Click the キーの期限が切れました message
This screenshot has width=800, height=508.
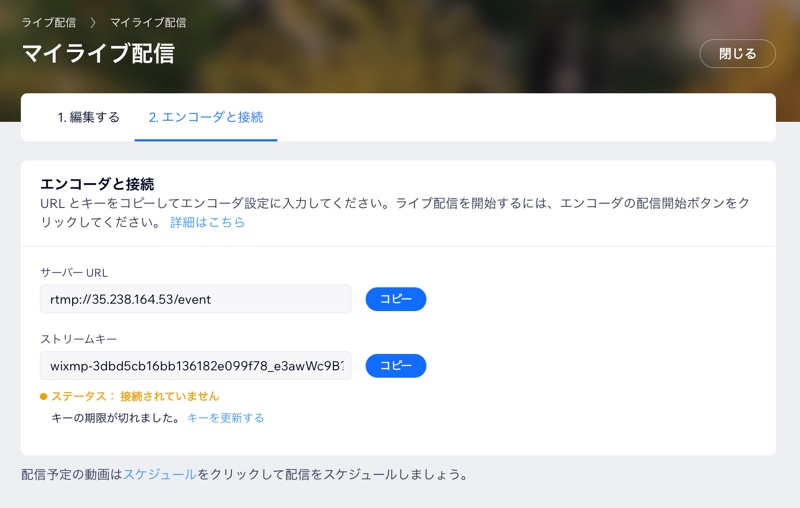115,418
